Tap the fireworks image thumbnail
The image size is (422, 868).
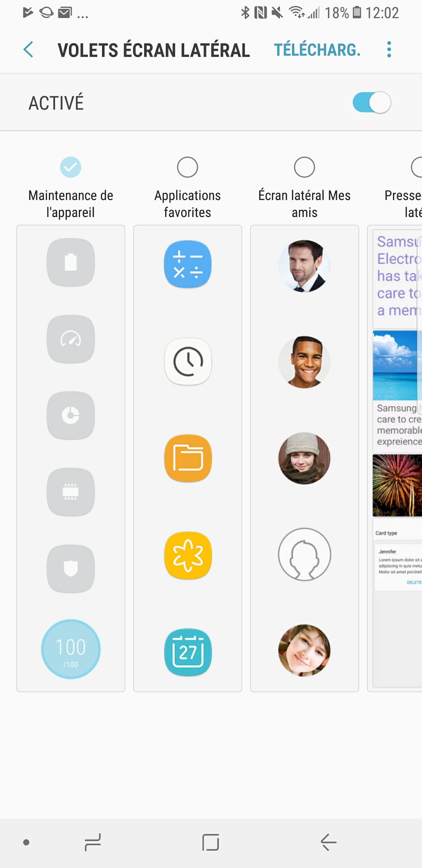[397, 485]
